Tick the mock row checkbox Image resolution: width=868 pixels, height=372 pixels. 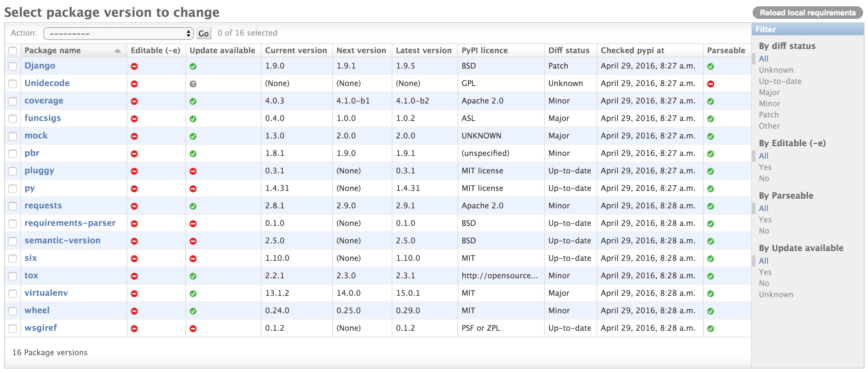pos(13,136)
